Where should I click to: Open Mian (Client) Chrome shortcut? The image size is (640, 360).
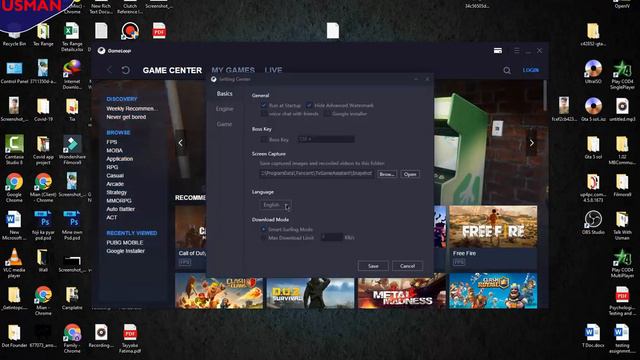(x=43, y=187)
